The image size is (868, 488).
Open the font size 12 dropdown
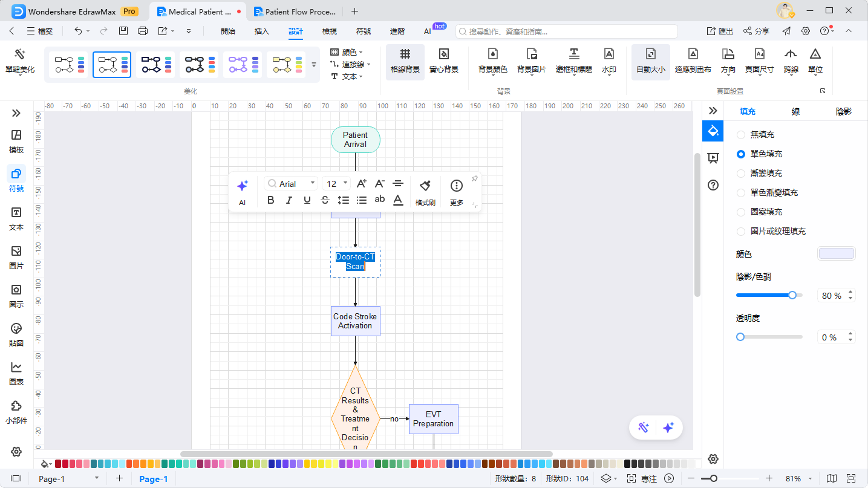click(337, 184)
